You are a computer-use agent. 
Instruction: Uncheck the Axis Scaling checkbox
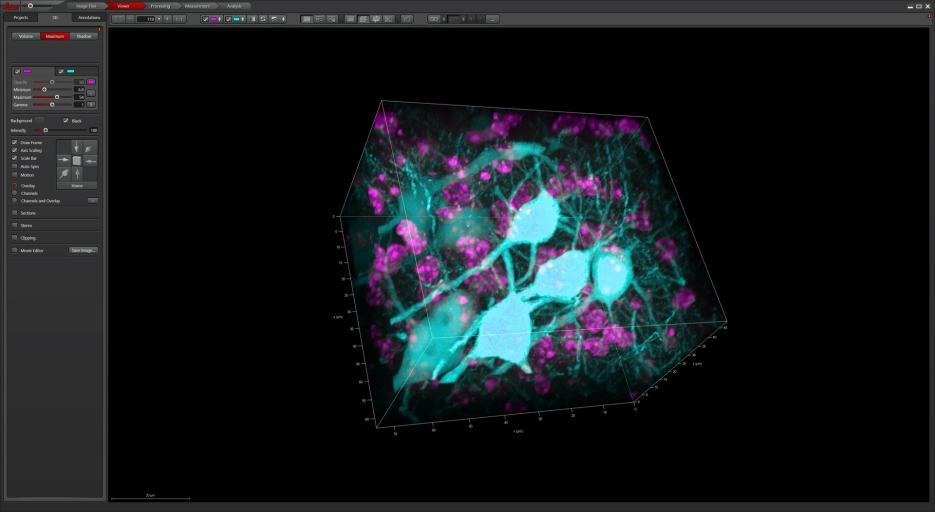(14, 150)
